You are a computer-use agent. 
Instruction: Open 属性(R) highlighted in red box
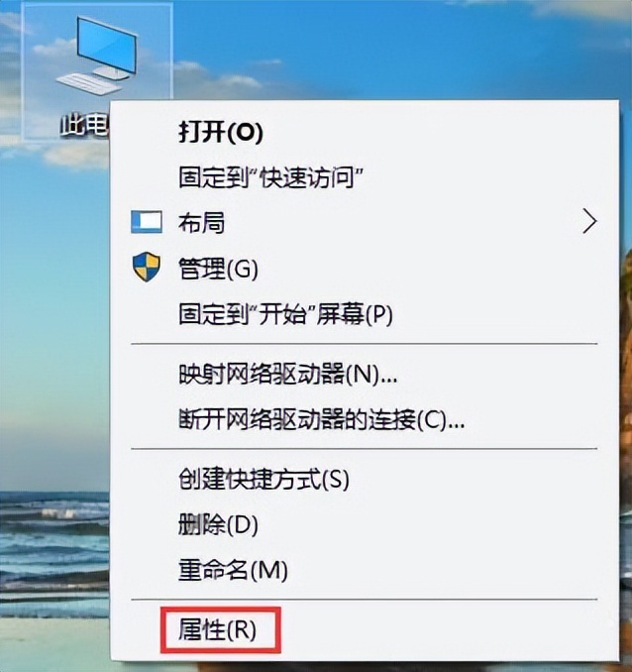pos(217,630)
